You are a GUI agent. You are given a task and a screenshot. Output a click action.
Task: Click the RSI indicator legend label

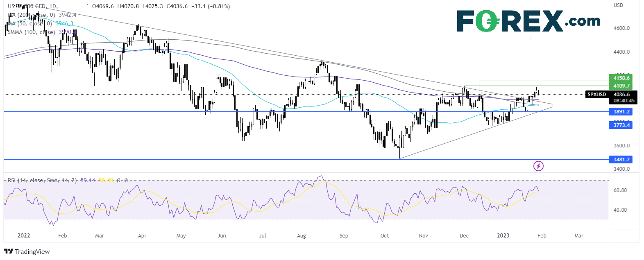(42, 180)
